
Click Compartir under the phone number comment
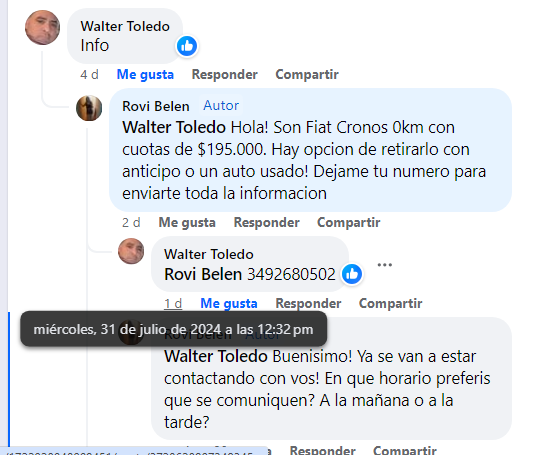tap(390, 303)
